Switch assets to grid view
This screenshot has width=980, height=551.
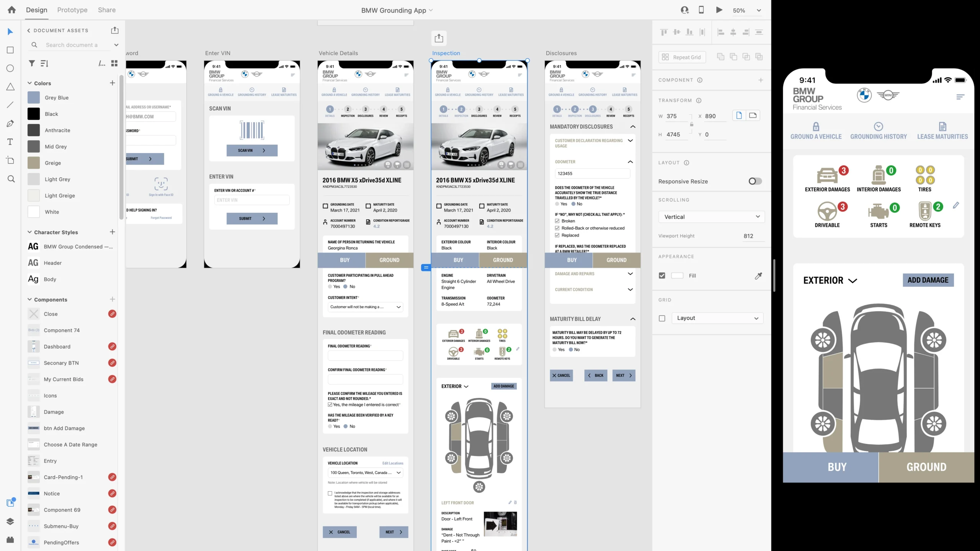114,64
